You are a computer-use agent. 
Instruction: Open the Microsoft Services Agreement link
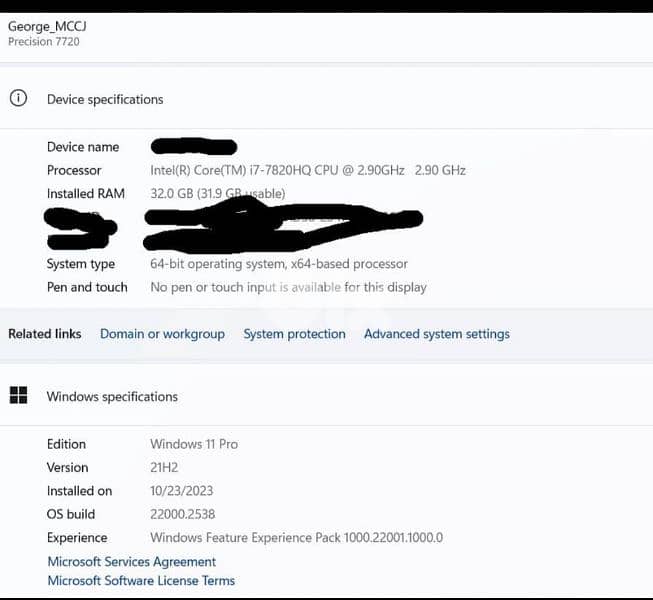coord(132,562)
